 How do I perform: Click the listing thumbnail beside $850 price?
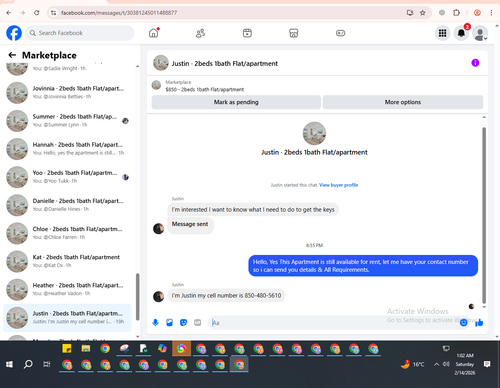click(x=156, y=85)
